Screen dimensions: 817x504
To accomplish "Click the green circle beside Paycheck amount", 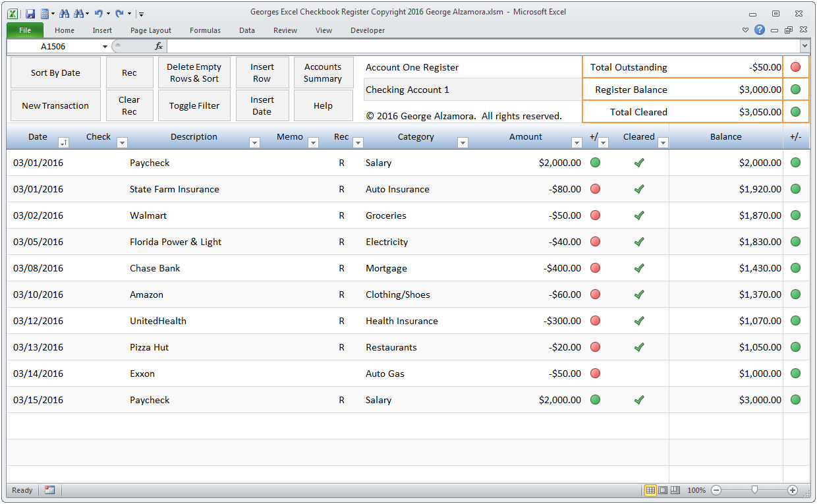I will 595,162.
